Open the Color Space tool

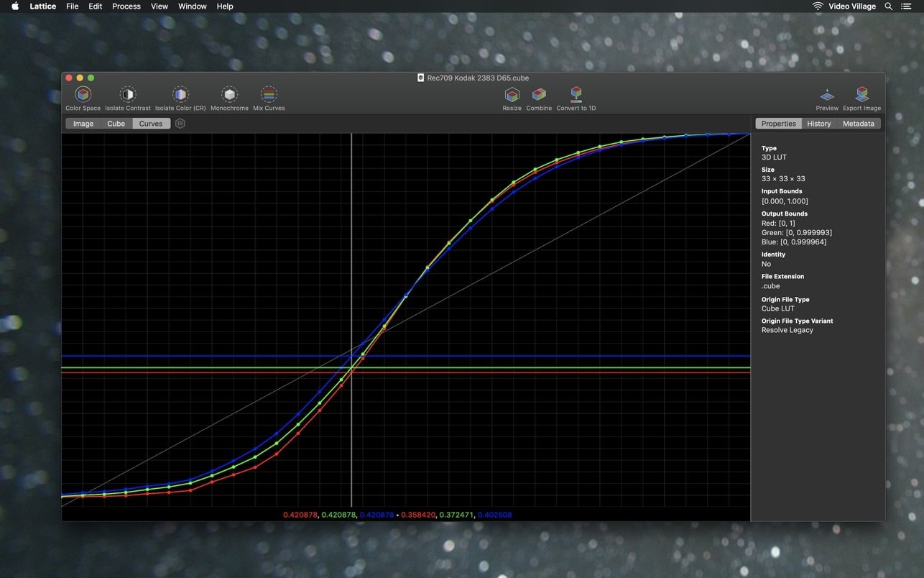[83, 95]
